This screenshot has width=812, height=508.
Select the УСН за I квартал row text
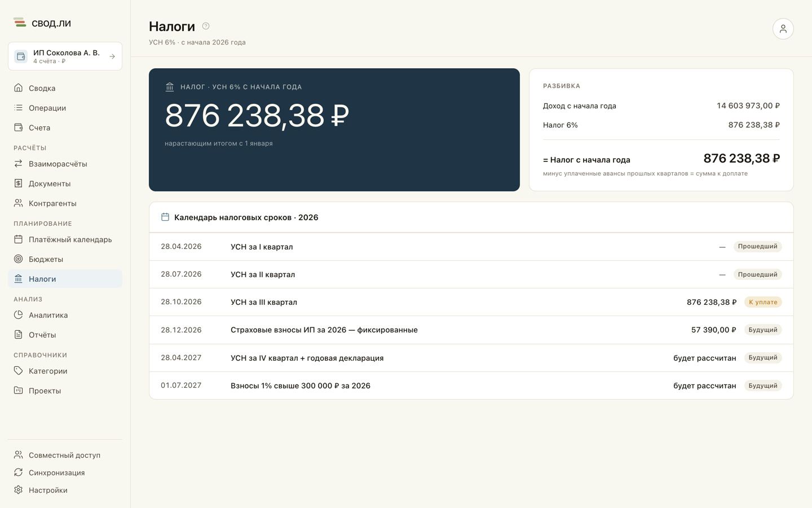pos(262,247)
